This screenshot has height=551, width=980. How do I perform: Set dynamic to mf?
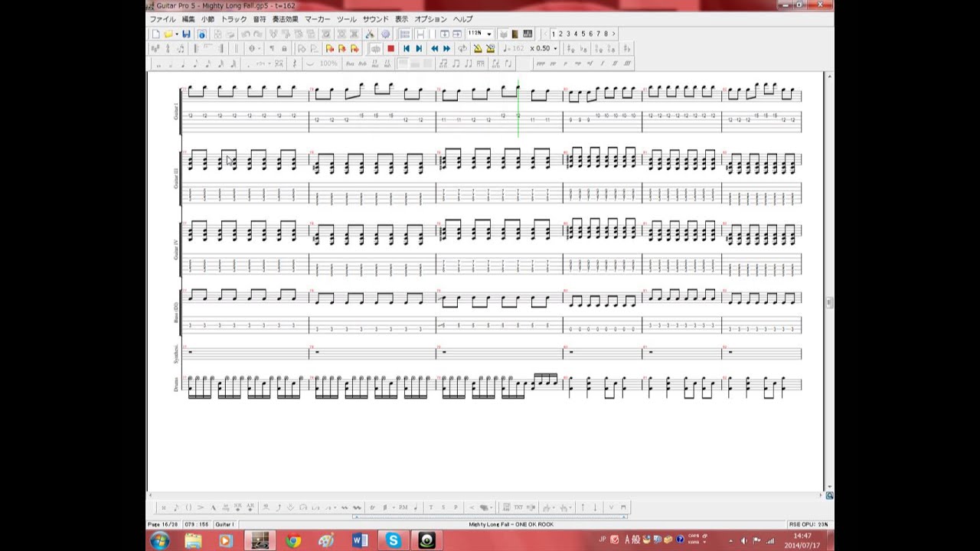(590, 64)
